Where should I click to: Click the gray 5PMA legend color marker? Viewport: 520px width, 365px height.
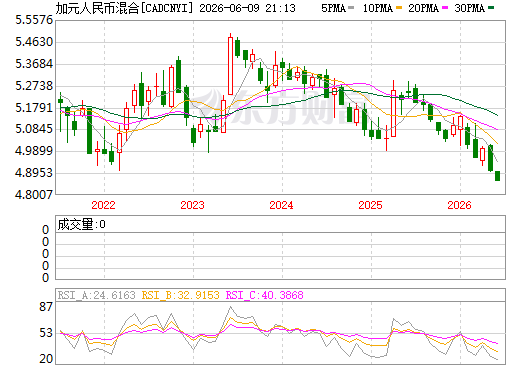pos(351,8)
